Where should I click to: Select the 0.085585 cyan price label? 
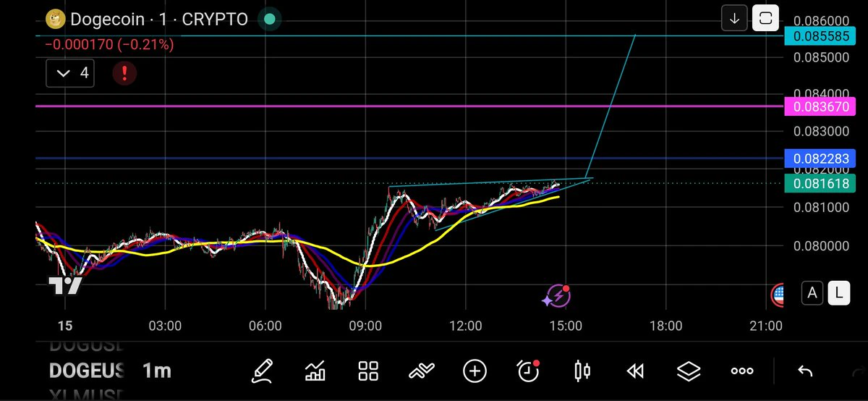(x=820, y=35)
